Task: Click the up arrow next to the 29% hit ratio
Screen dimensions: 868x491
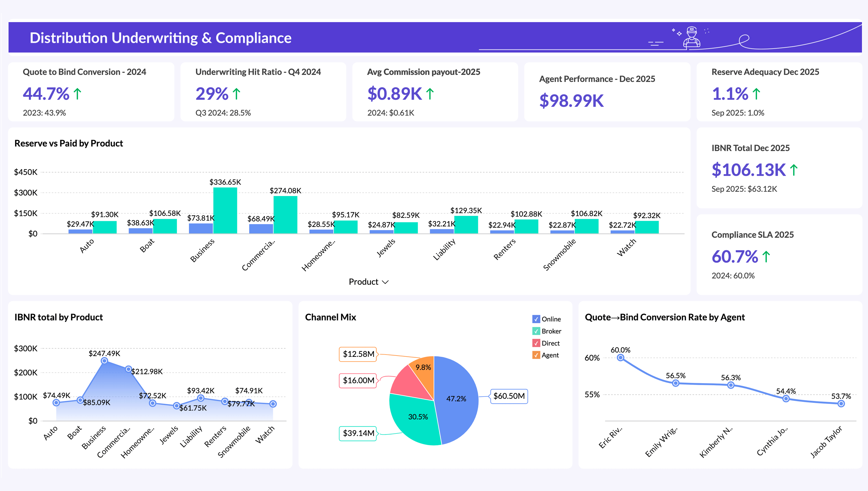Action: 237,93
